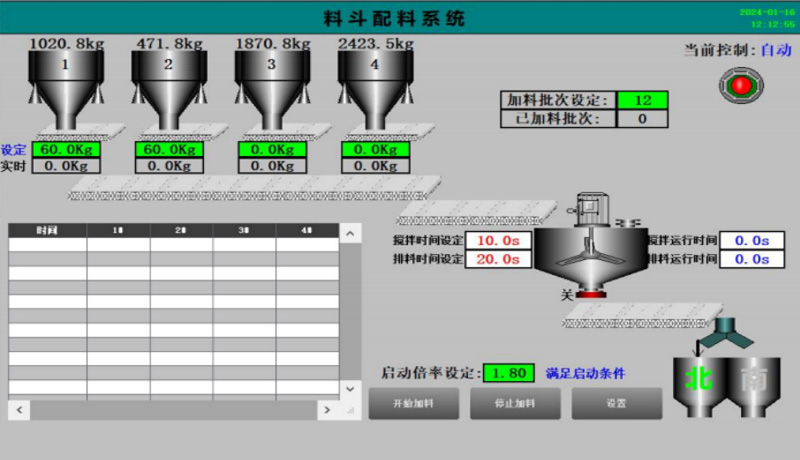Open the 设置 settings button
This screenshot has width=800, height=460.
[616, 404]
